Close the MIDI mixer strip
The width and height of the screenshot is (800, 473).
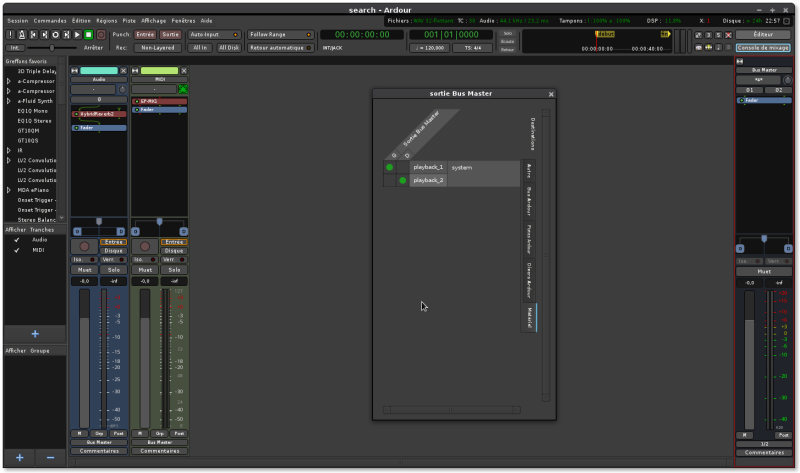click(x=184, y=70)
